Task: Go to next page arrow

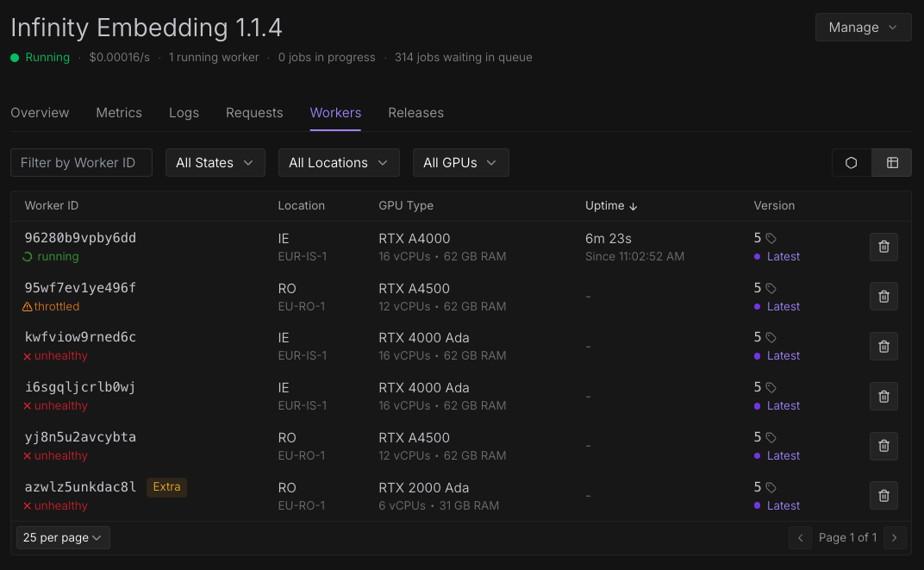Action: 895,537
